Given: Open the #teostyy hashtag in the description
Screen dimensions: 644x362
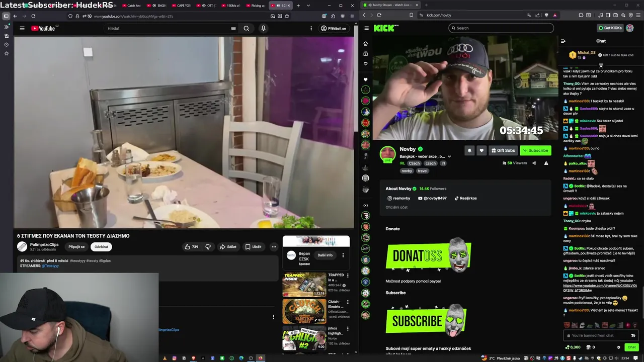Looking at the screenshot, I should 77,260.
